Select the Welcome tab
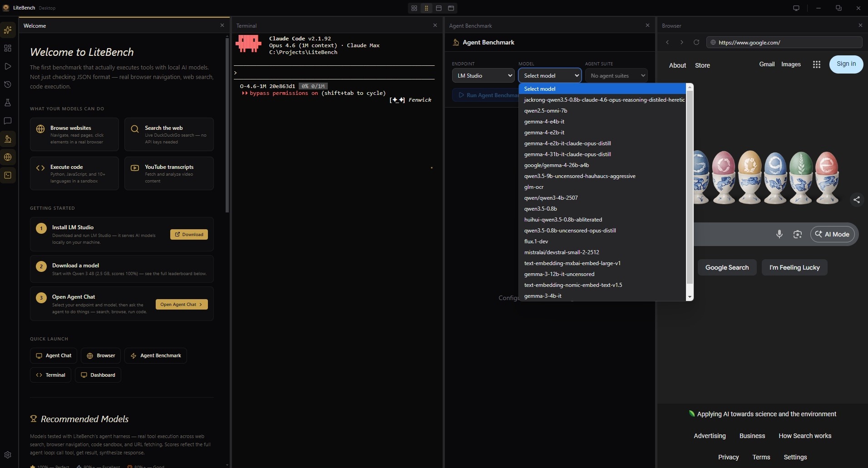 [35, 26]
